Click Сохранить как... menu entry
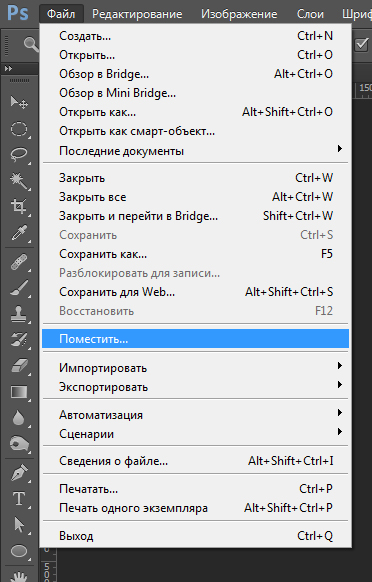The width and height of the screenshot is (372, 582). [x=196, y=254]
